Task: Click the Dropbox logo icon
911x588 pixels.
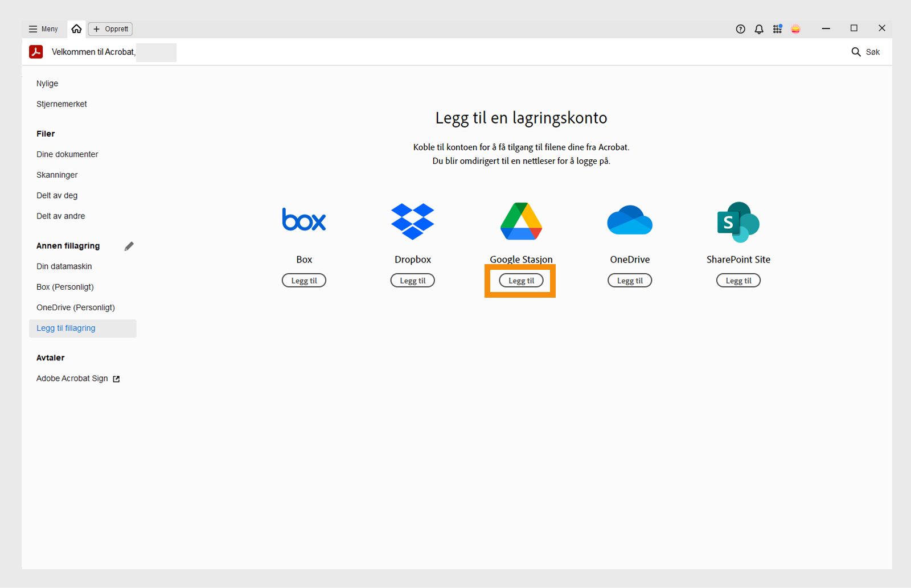Action: [x=412, y=221]
